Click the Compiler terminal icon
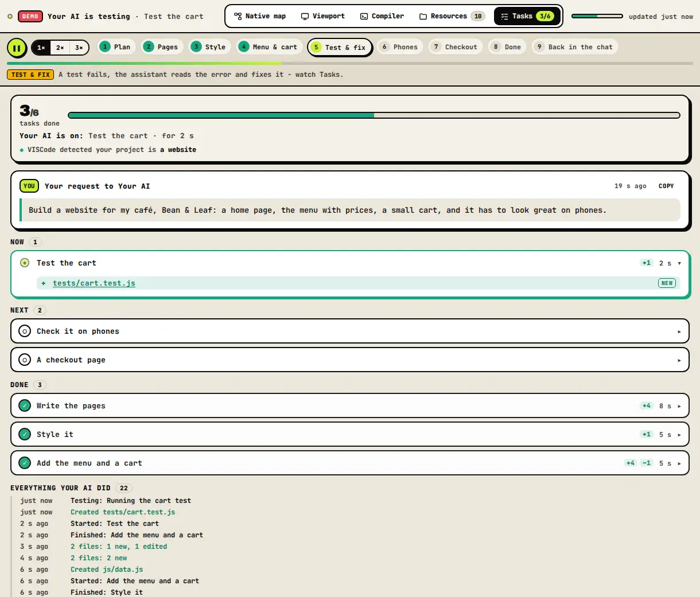Image resolution: width=700 pixels, height=597 pixels. pos(364,16)
